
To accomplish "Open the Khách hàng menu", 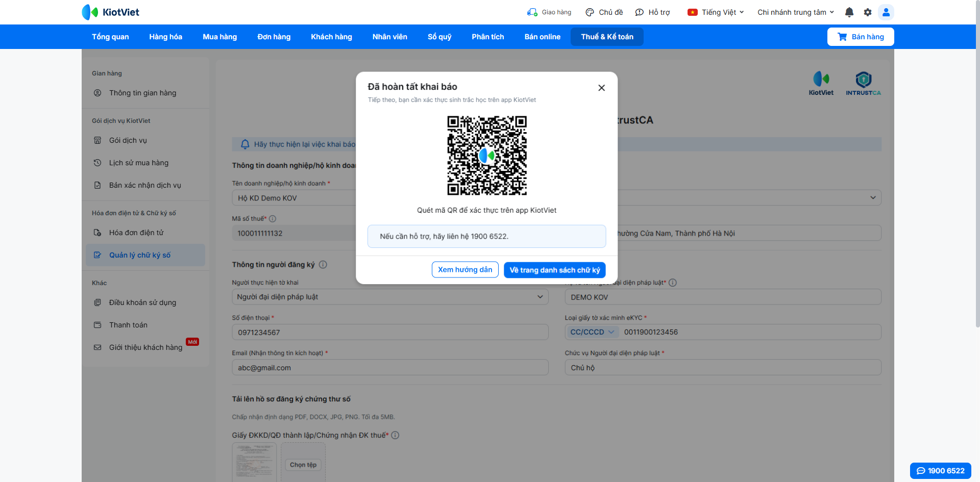I will 332,37.
